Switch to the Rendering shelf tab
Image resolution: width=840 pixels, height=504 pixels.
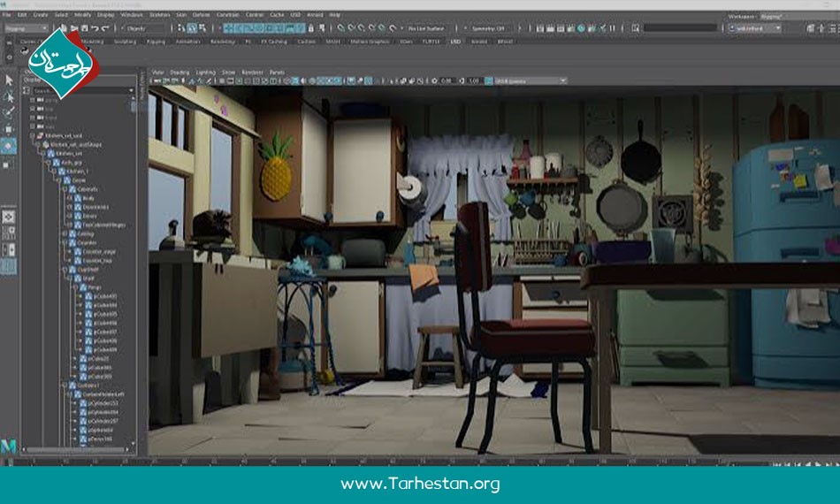pyautogui.click(x=222, y=42)
